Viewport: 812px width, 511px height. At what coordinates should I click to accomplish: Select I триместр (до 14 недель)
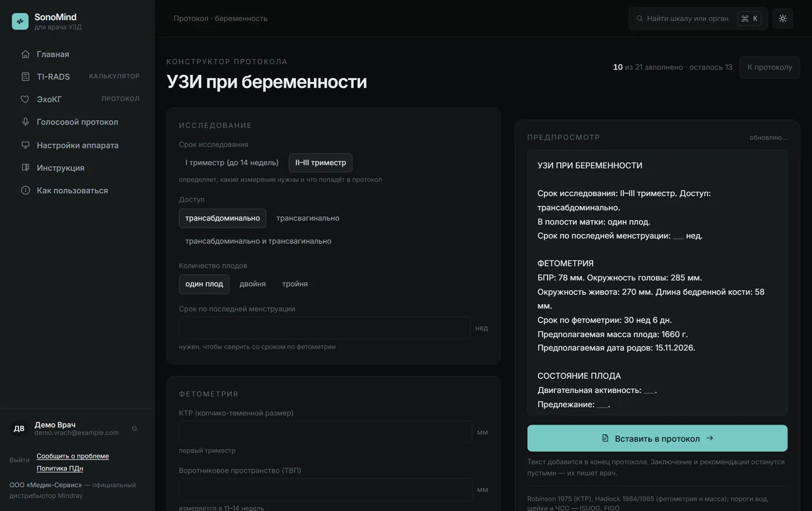tap(232, 162)
